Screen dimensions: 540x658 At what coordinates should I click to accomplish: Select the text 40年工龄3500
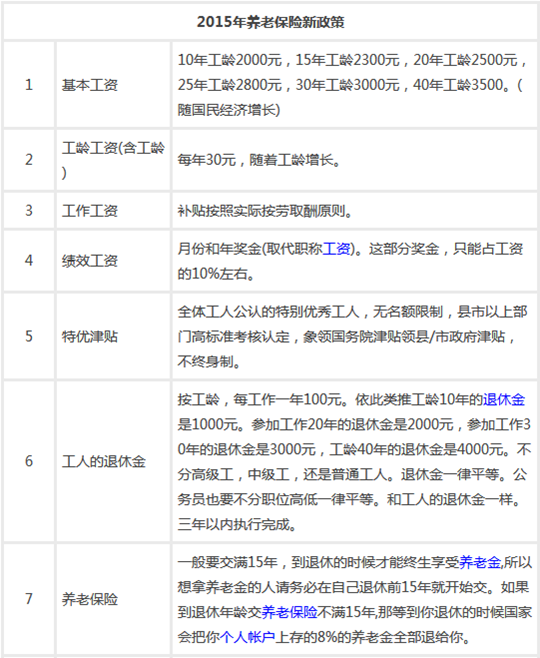[x=458, y=85]
